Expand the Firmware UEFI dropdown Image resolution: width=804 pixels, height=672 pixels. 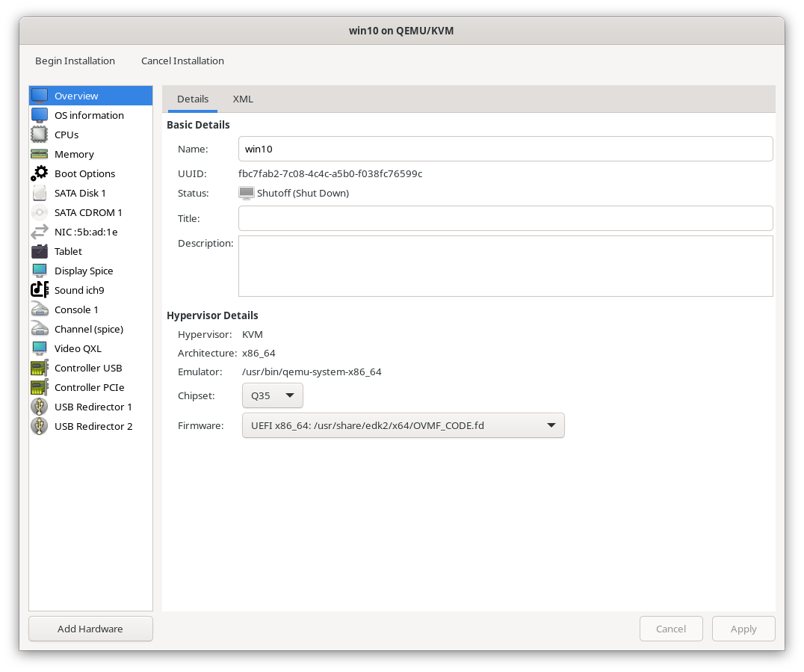click(403, 425)
